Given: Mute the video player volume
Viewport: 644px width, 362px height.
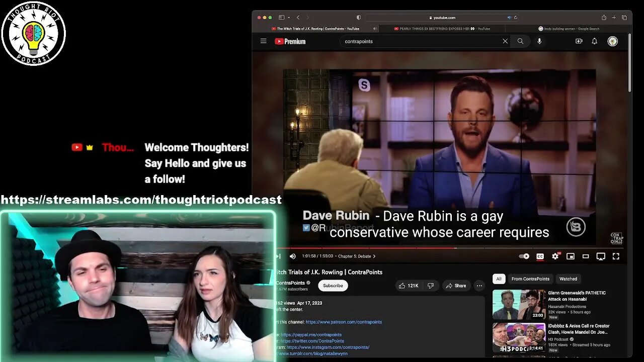Looking at the screenshot, I should click(x=292, y=256).
